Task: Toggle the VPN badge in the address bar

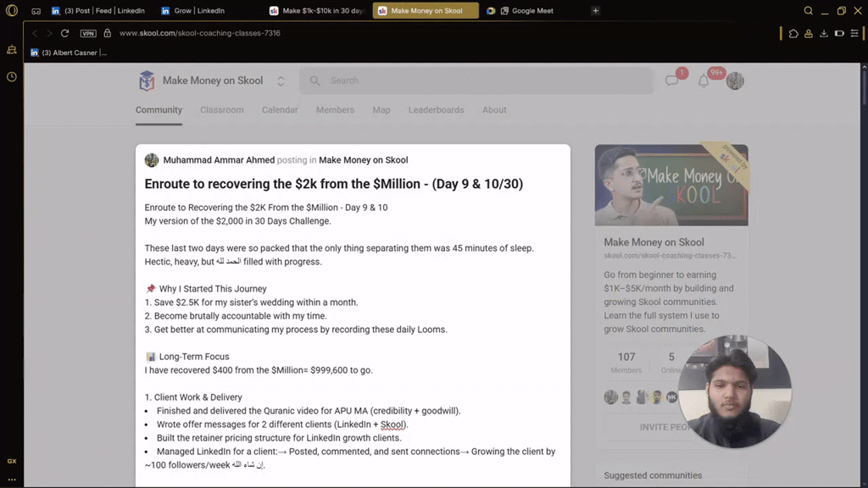Action: (88, 34)
